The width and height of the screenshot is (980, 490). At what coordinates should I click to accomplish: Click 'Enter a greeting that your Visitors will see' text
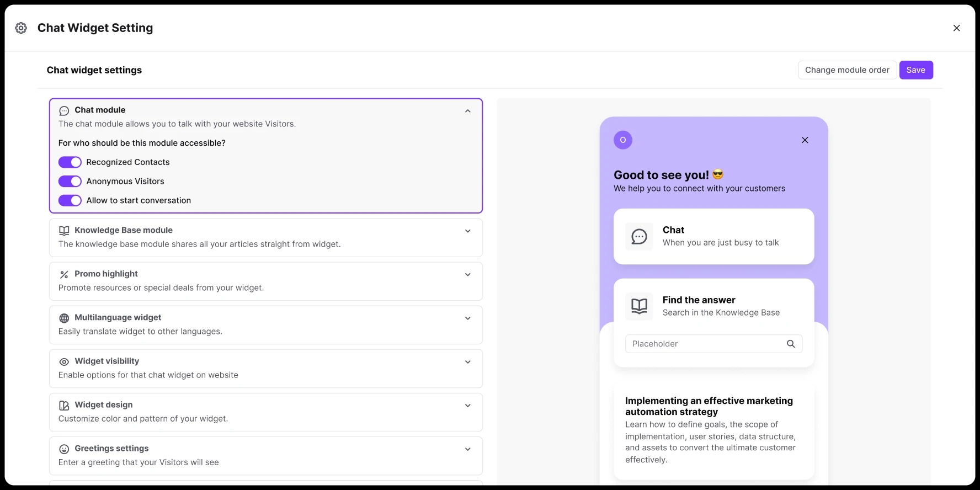point(139,462)
